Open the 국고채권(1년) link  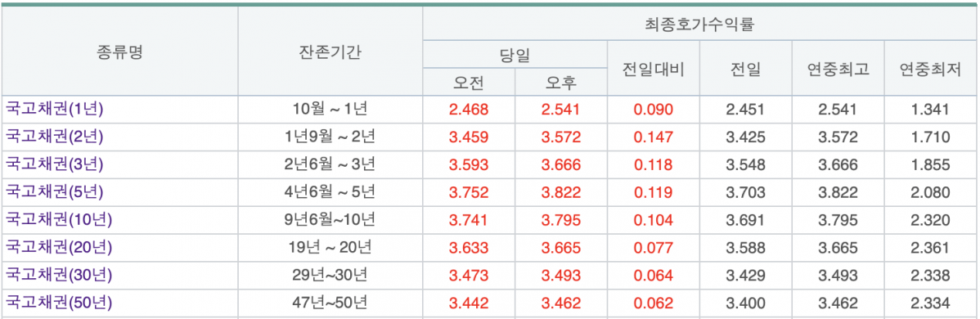pos(54,110)
